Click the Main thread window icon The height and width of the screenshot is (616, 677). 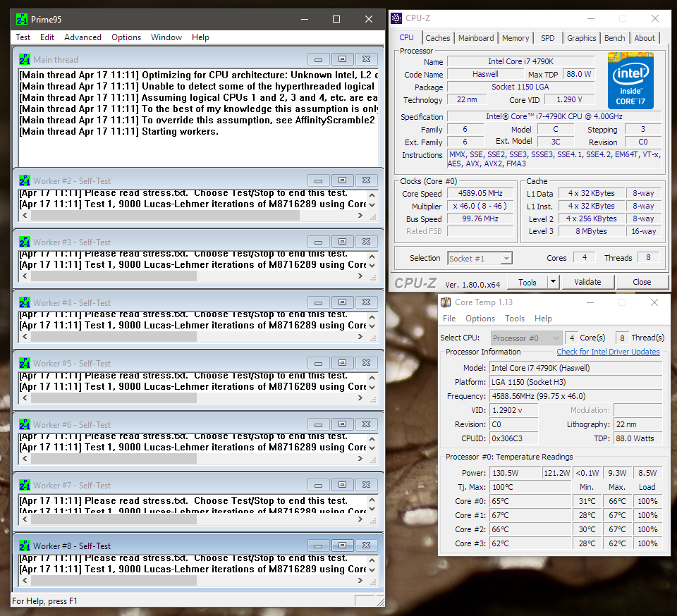[25, 59]
